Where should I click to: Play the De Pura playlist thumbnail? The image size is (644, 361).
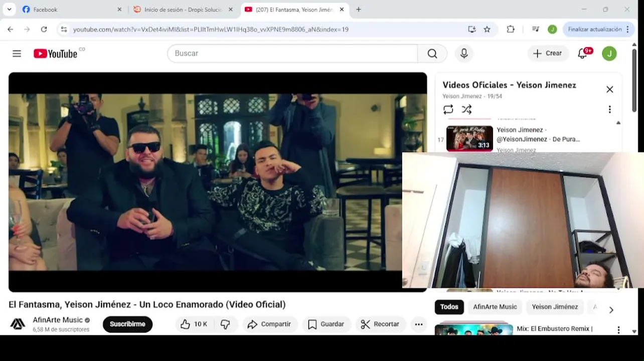click(469, 138)
